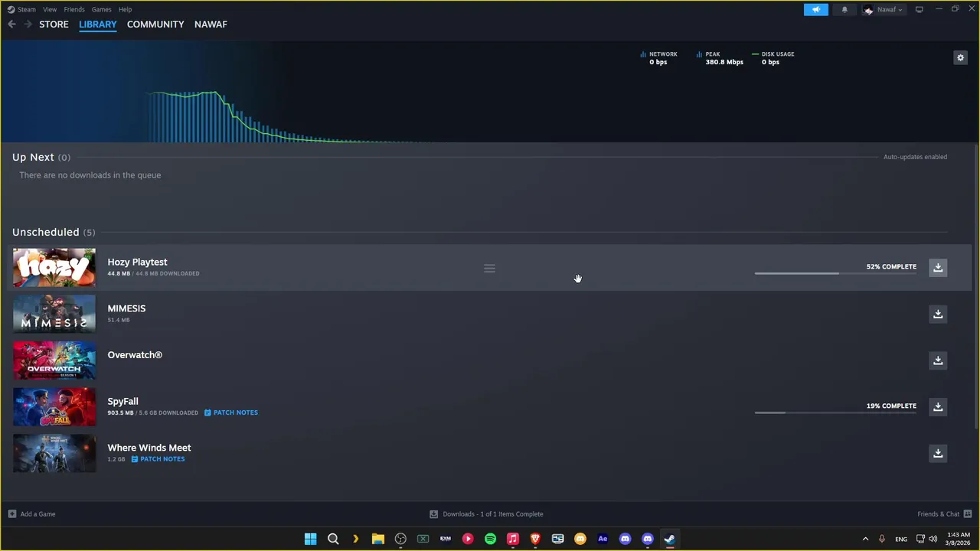Click Auto-updates enabled label
980x551 pixels.
915,157
